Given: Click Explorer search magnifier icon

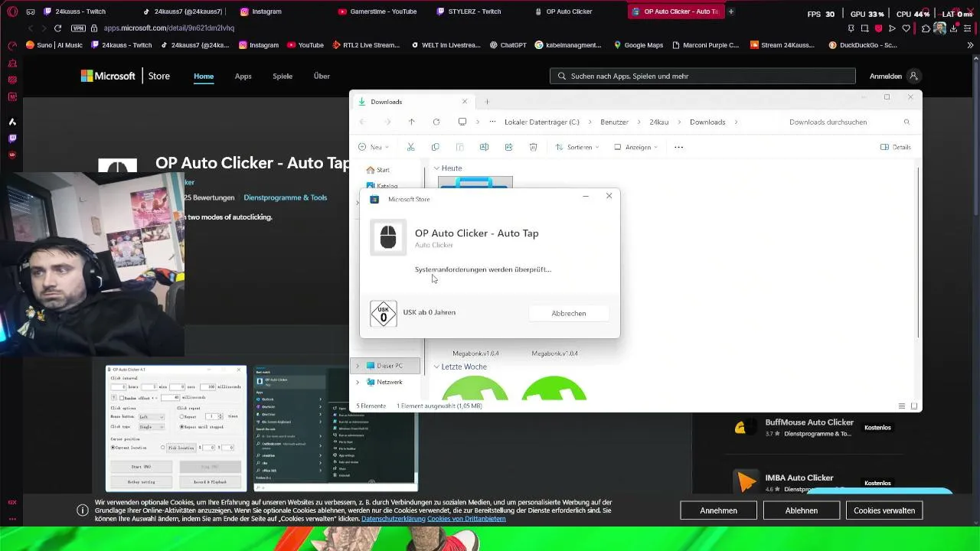Looking at the screenshot, I should [x=906, y=122].
